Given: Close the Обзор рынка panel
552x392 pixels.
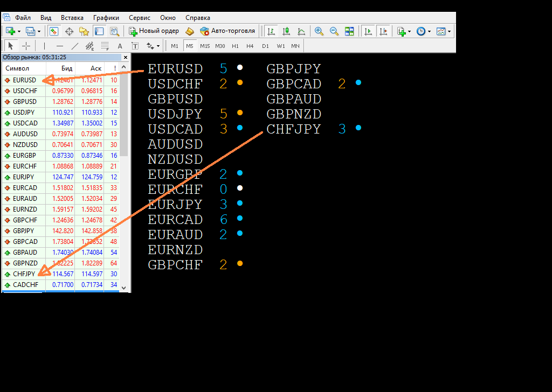Looking at the screenshot, I should [126, 57].
